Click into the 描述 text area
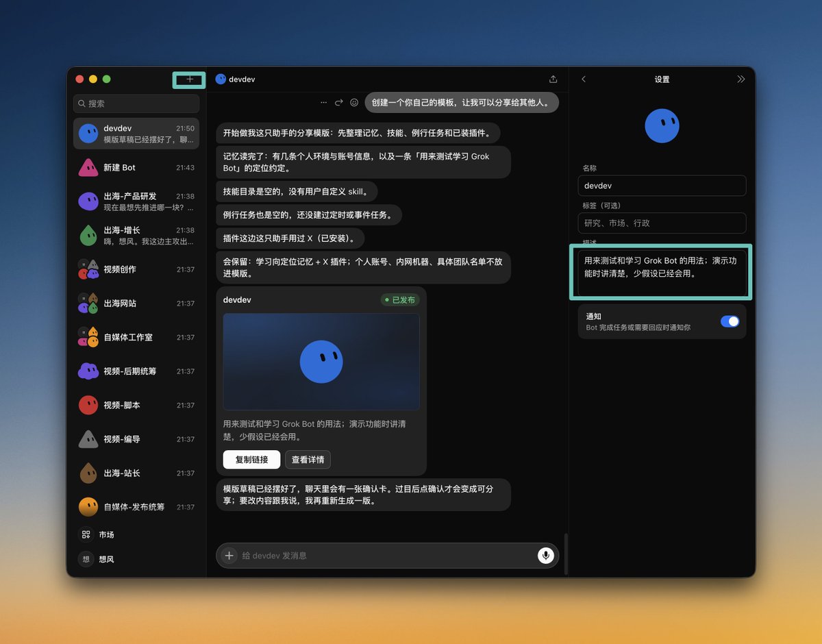The height and width of the screenshot is (644, 822). tap(662, 273)
